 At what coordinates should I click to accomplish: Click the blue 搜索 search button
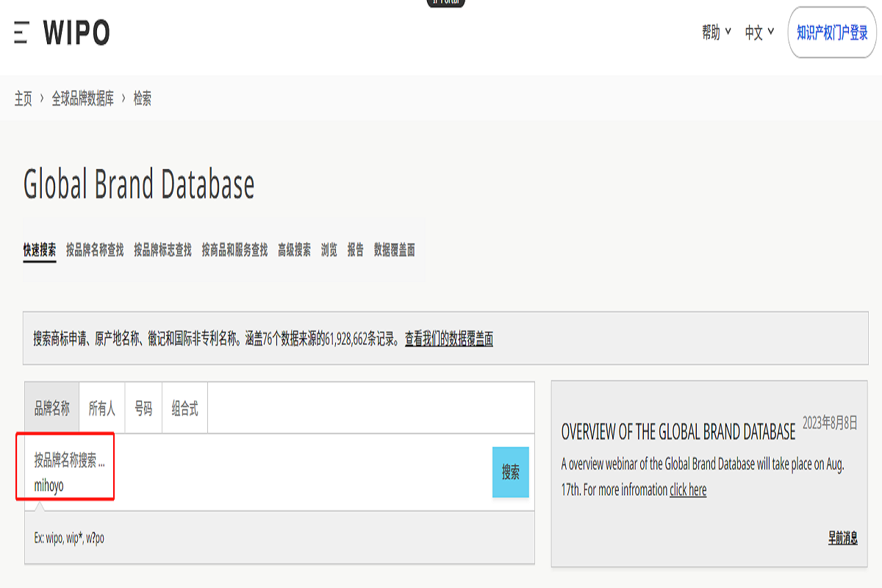(x=511, y=472)
